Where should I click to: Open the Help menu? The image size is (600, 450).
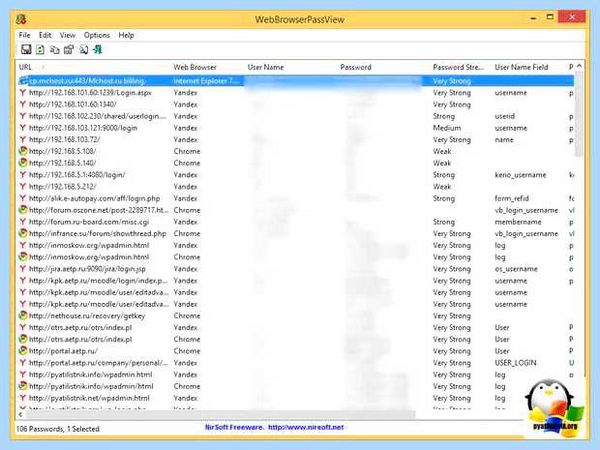pos(126,35)
